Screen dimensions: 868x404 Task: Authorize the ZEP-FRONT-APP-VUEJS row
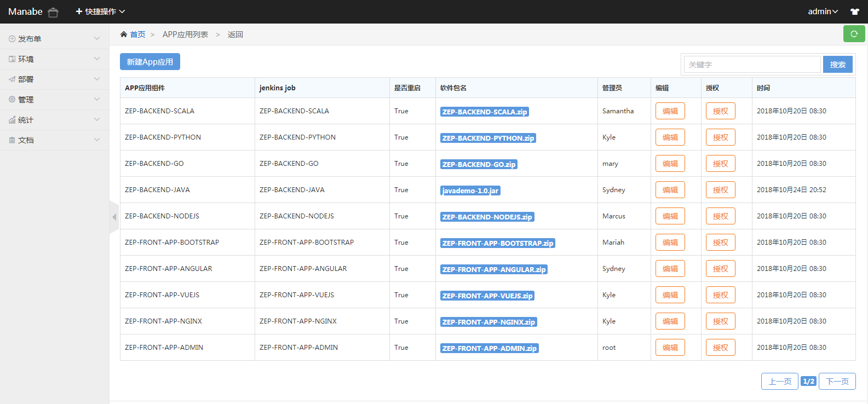click(721, 295)
